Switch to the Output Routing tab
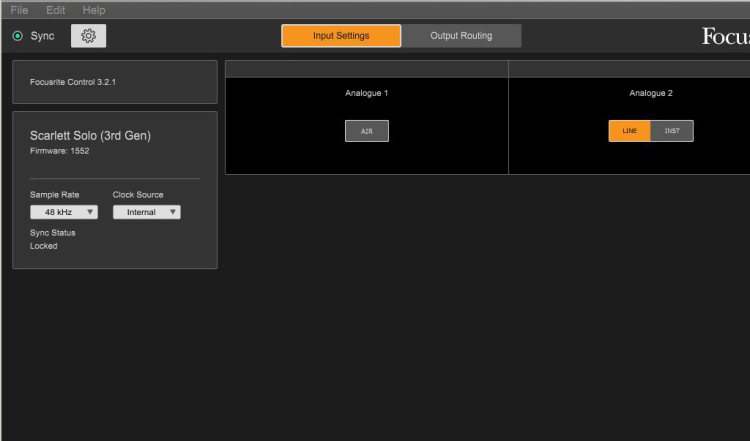The width and height of the screenshot is (750, 441). tap(461, 36)
